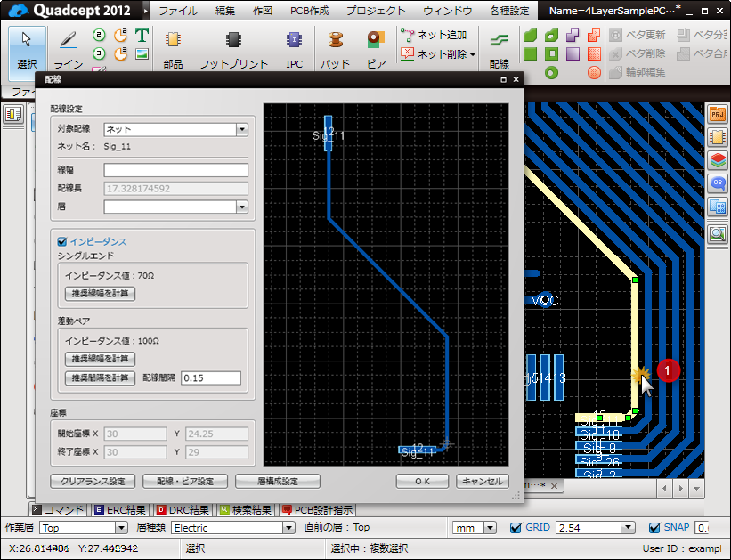Open the 編集 menu
Viewport: 731px width, 560px height.
click(225, 11)
